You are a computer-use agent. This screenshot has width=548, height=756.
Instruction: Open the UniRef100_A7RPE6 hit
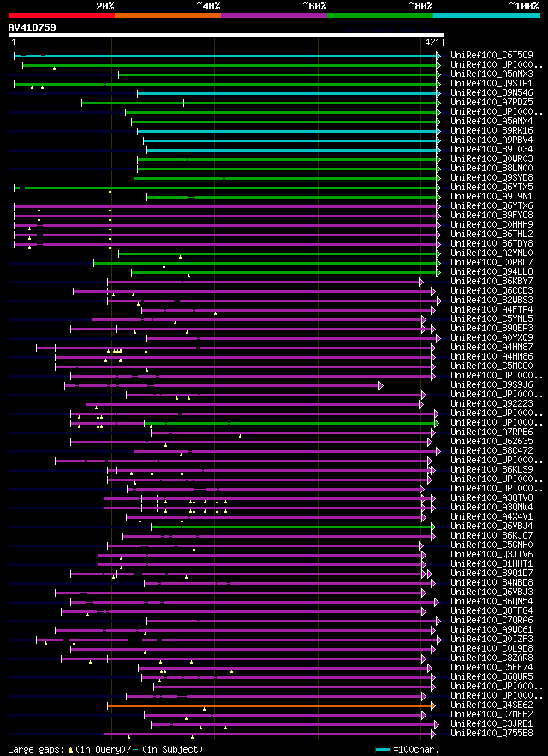[x=492, y=432]
